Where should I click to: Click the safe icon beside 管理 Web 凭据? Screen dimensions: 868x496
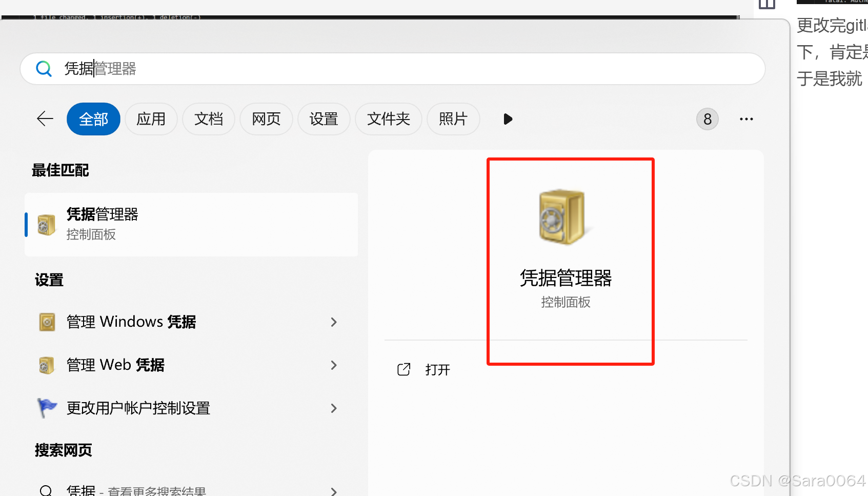click(x=47, y=365)
